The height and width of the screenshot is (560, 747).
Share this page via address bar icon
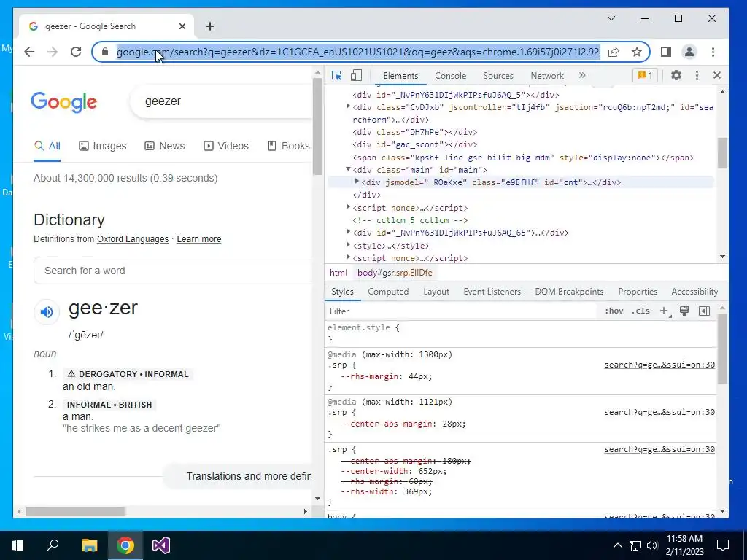(614, 52)
